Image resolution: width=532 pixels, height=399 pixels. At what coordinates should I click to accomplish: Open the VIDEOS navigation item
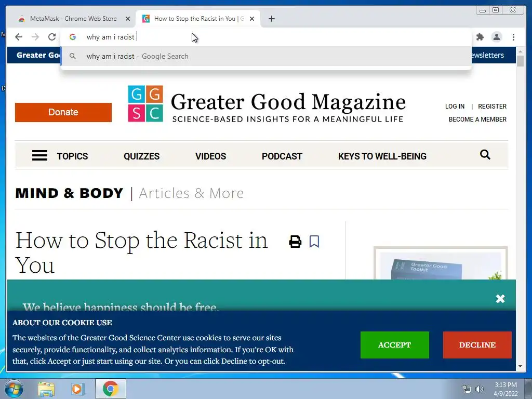[211, 156]
